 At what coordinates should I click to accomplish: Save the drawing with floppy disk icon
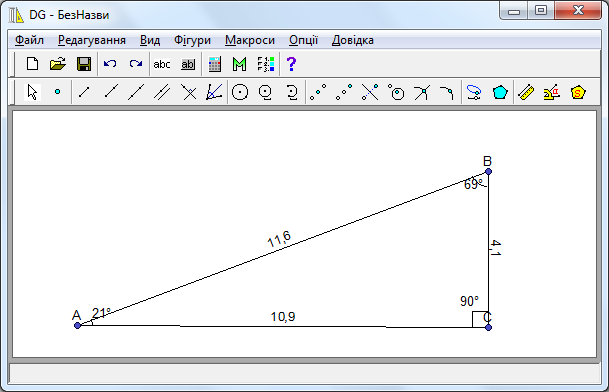[84, 64]
